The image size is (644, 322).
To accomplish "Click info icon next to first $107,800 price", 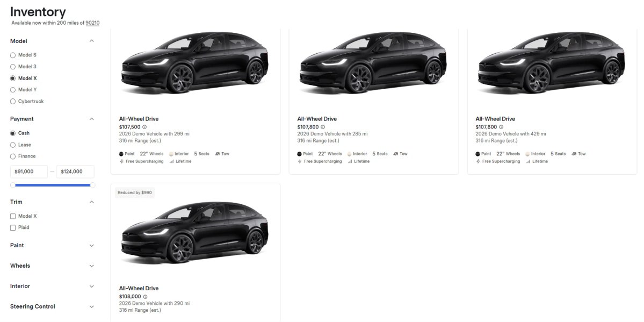I will [x=323, y=127].
